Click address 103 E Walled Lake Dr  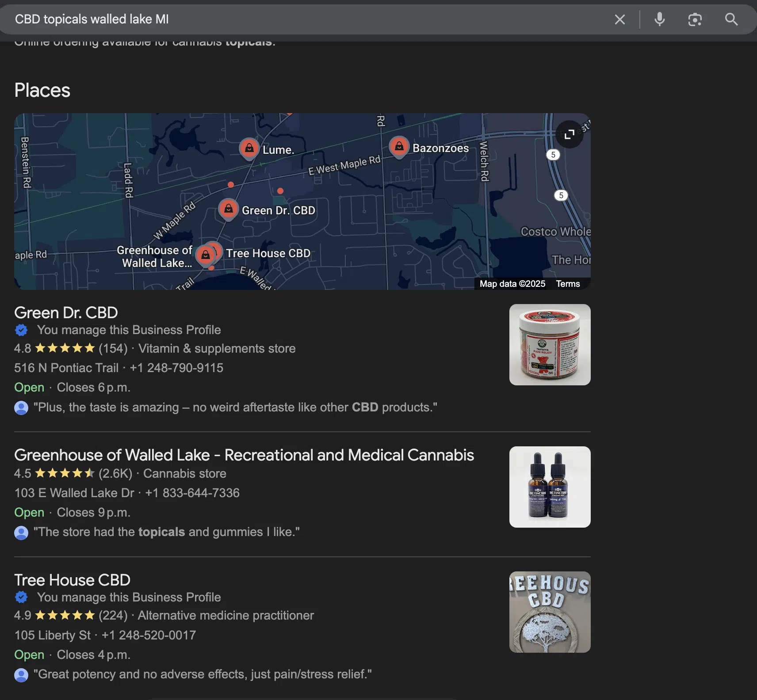point(74,493)
